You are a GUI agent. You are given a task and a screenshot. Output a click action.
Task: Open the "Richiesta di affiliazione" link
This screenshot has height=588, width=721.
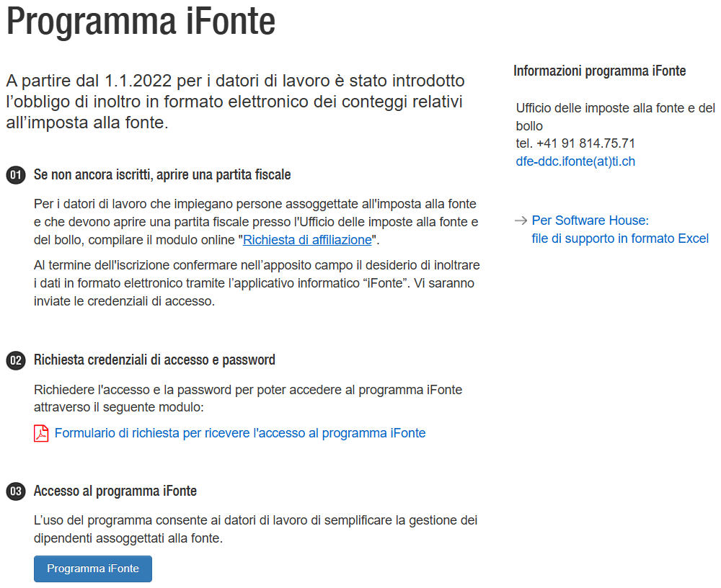[x=307, y=239]
